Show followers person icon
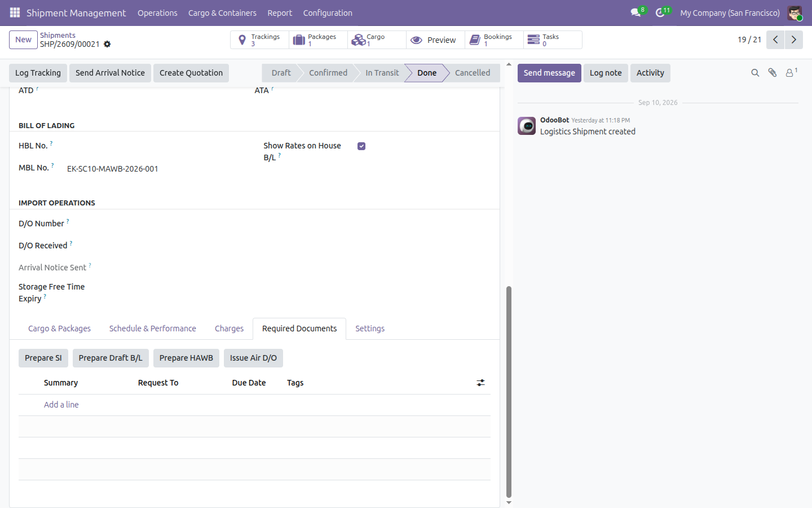812x508 pixels. pyautogui.click(x=791, y=73)
